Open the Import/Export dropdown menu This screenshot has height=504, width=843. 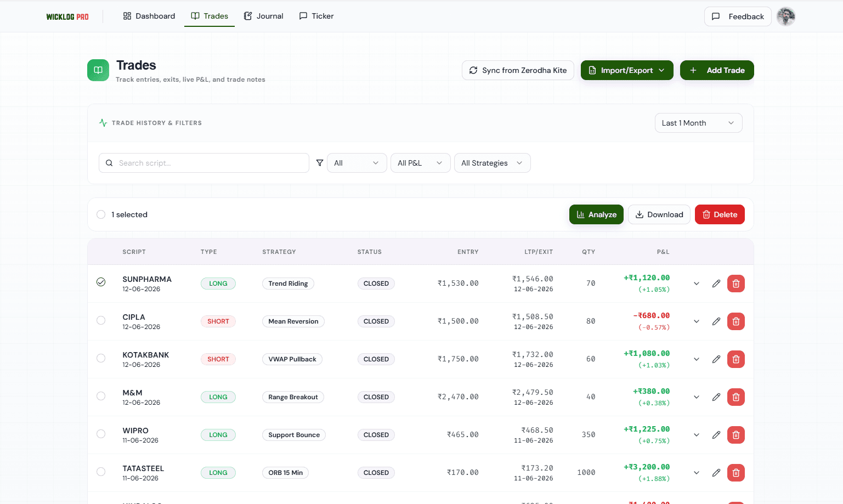pos(627,70)
